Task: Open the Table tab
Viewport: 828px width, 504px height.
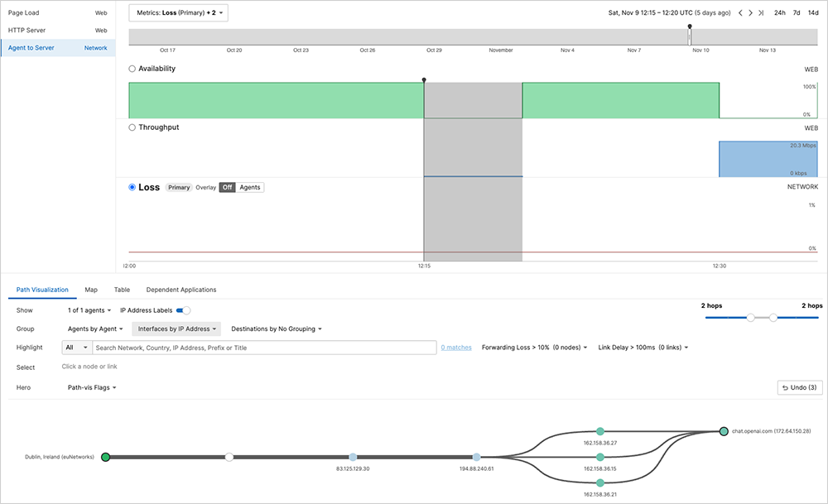Action: tap(122, 290)
